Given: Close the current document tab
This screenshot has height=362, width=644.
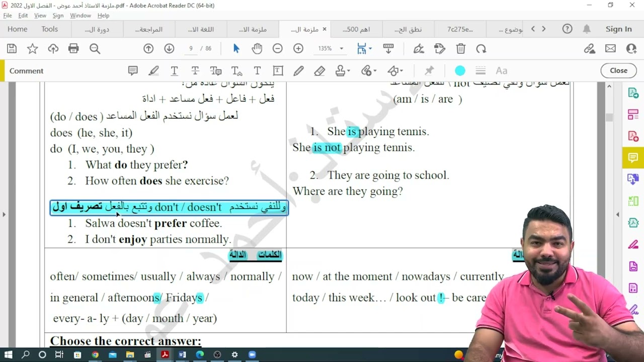Looking at the screenshot, I should pyautogui.click(x=324, y=29).
